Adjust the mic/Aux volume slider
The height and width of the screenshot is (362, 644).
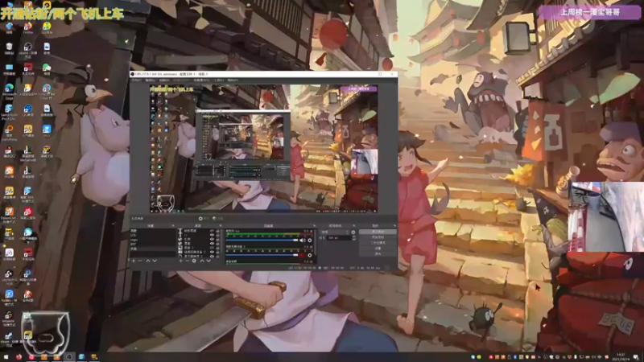point(262,240)
